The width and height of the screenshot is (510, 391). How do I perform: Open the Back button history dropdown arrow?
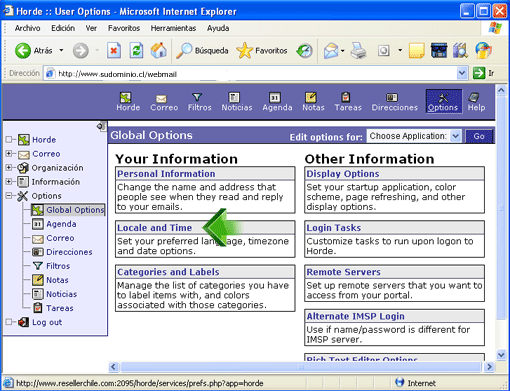click(61, 50)
